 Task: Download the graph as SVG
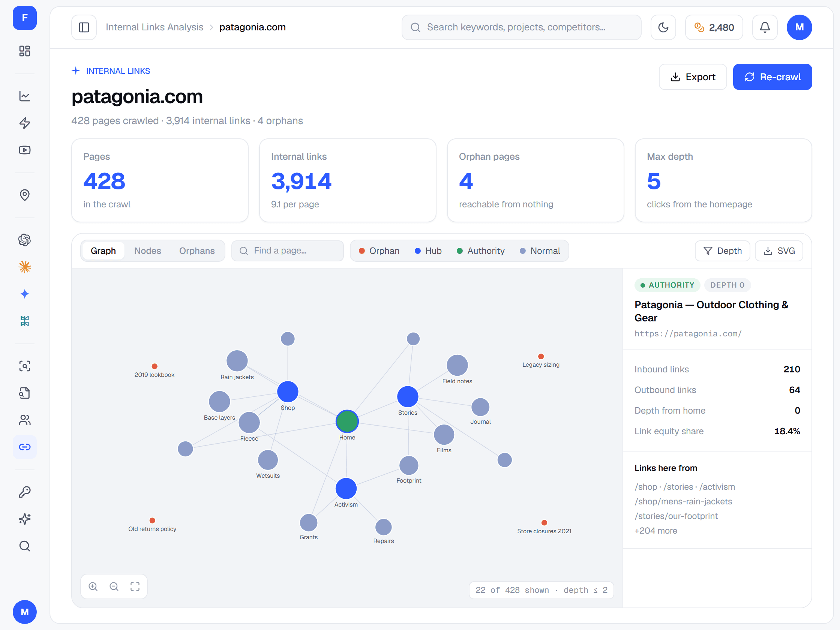779,251
